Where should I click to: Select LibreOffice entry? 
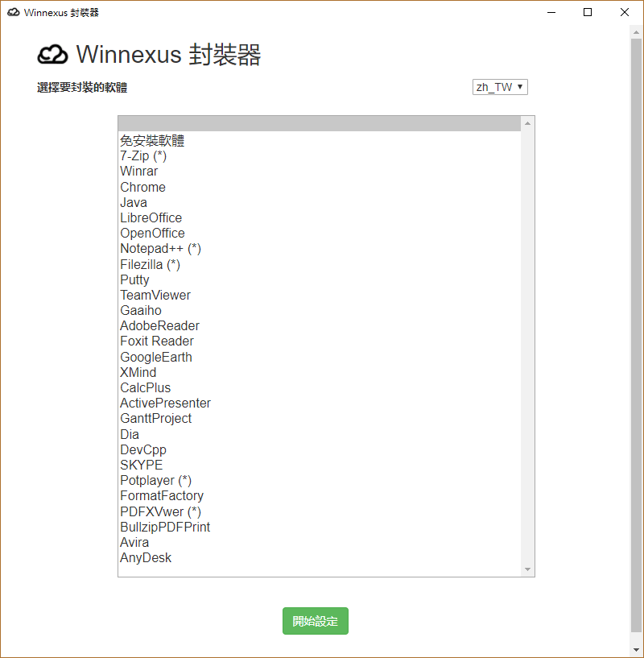coord(320,217)
